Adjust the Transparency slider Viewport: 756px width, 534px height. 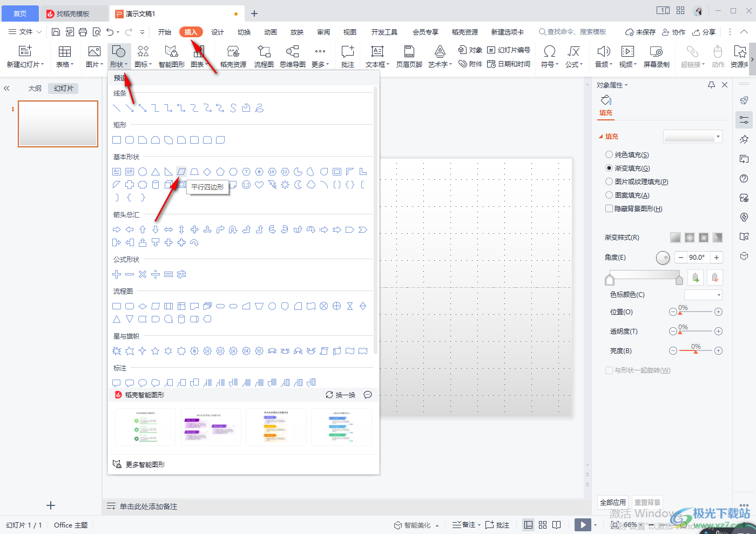pyautogui.click(x=696, y=332)
